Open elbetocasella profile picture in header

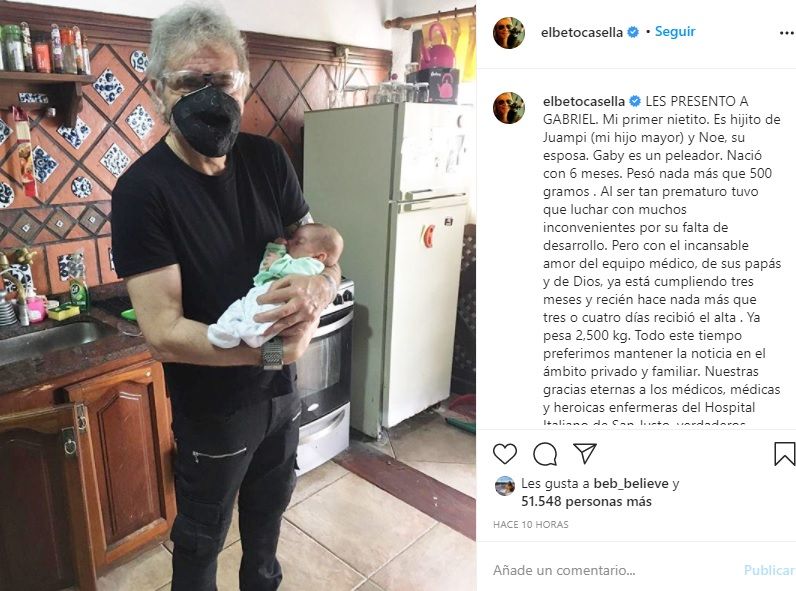509,32
